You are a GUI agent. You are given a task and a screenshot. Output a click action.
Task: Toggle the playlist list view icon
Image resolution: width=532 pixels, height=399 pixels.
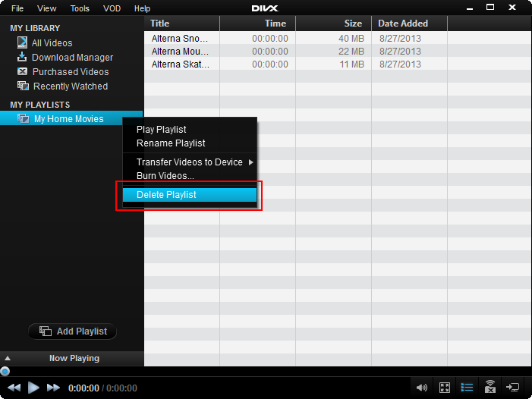coord(467,388)
